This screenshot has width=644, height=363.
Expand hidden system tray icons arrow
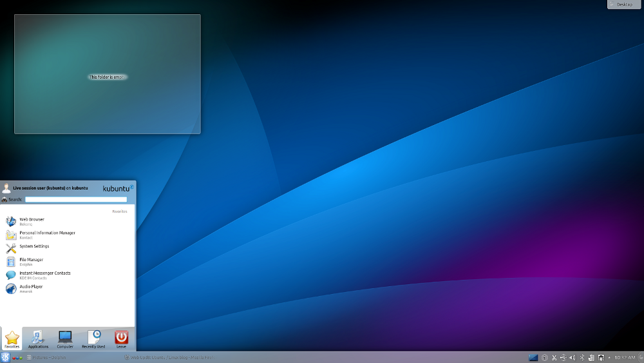[609, 358]
